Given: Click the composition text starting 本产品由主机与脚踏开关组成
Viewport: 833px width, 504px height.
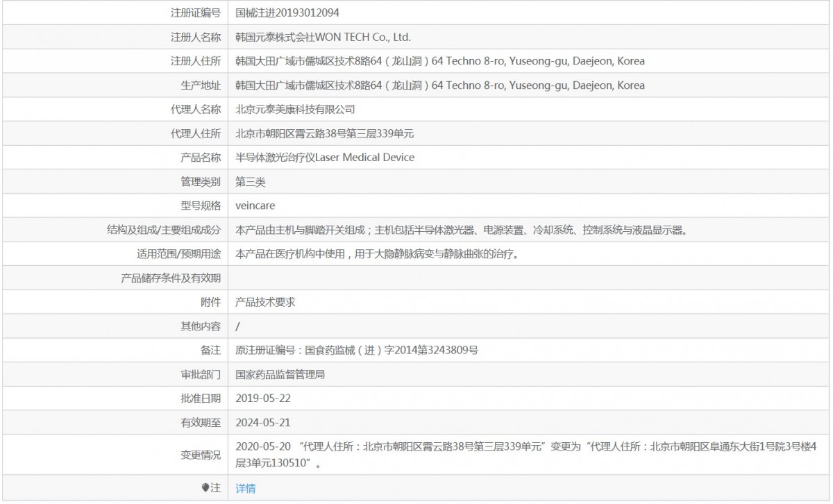Looking at the screenshot, I should [462, 230].
